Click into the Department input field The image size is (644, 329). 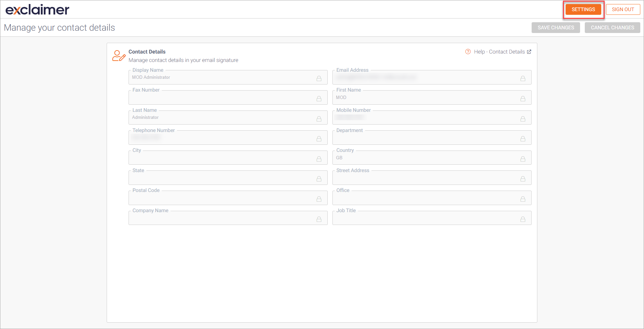tap(424, 138)
